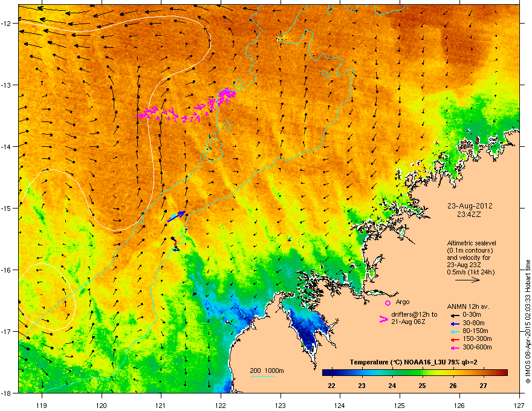
Task: Click the 'Altimetric sealevel' caption line
Action: click(472, 243)
